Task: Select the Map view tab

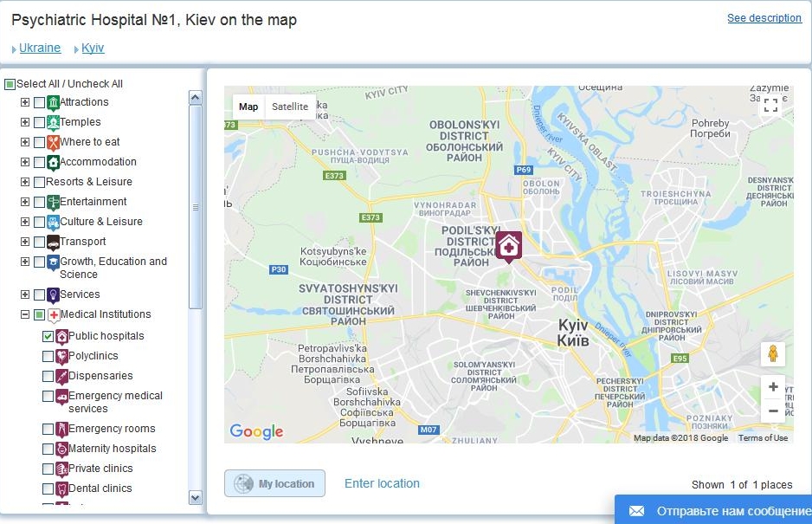Action: click(x=248, y=107)
